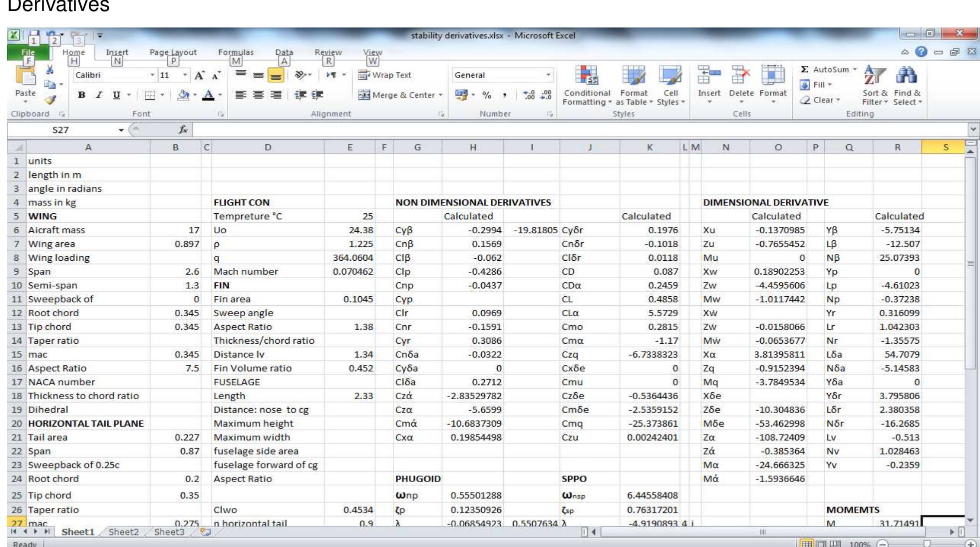Click the Format Painter brush icon

[49, 100]
